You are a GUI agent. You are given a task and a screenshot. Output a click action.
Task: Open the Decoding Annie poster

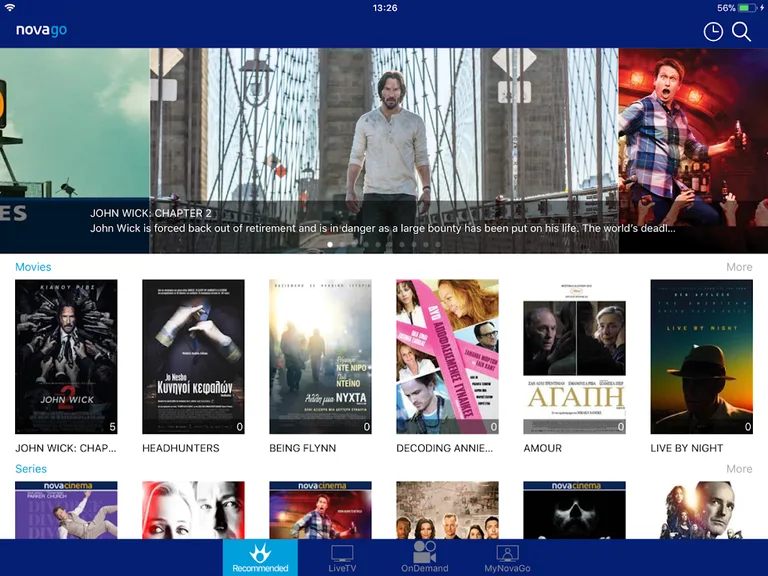pyautogui.click(x=447, y=357)
